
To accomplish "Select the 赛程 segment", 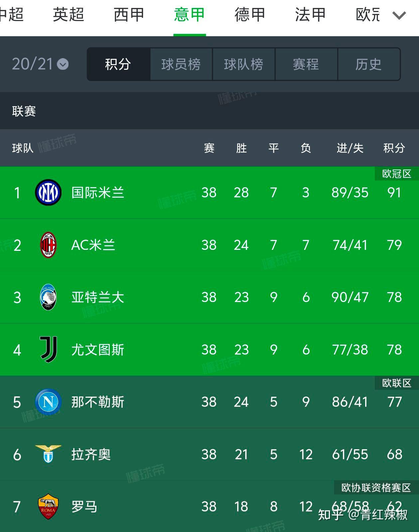I will tap(306, 64).
